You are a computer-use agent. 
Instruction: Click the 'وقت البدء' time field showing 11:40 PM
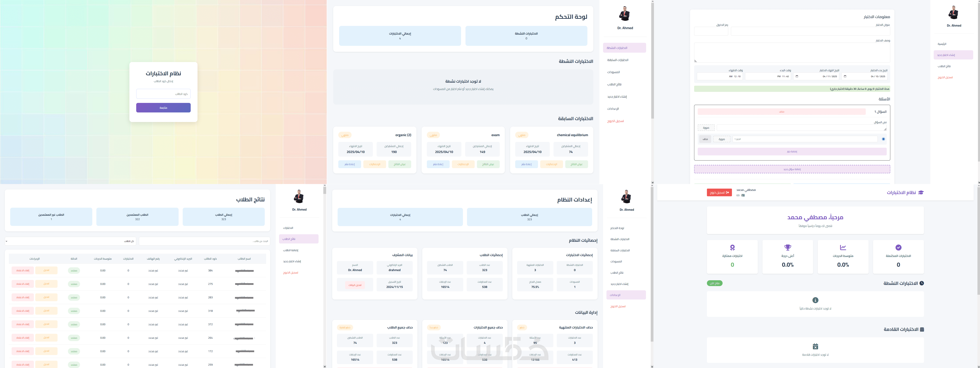pos(768,76)
